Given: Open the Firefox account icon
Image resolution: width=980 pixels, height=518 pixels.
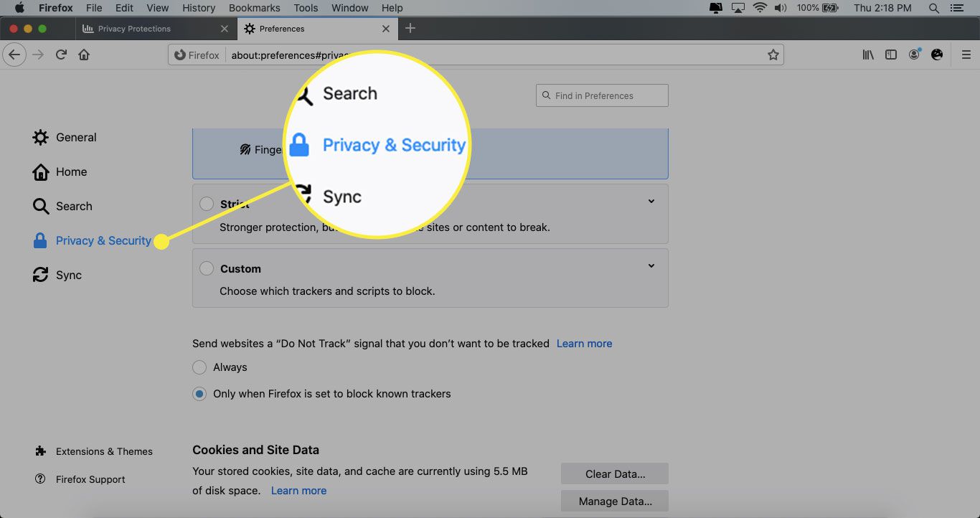Looking at the screenshot, I should [914, 55].
